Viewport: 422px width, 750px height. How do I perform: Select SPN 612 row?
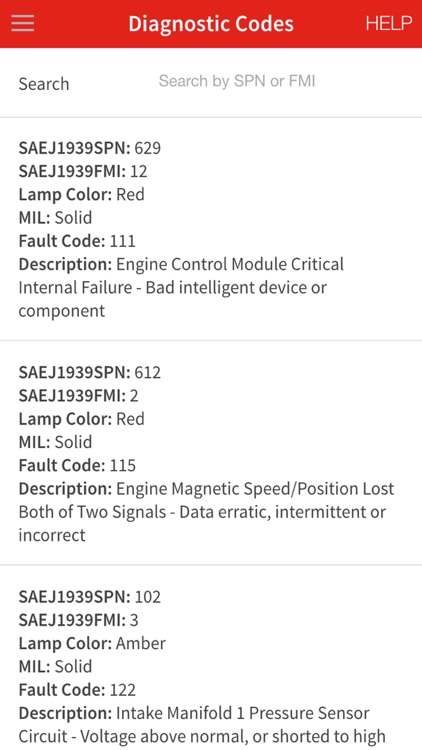[90, 372]
